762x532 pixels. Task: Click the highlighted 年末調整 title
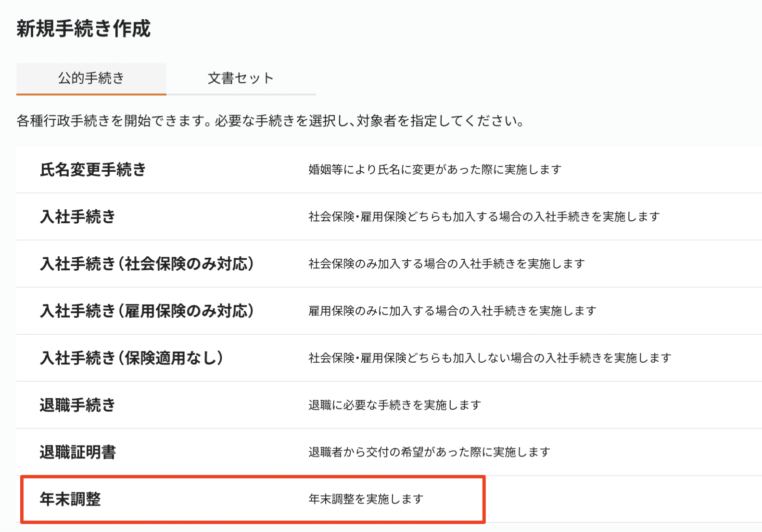tap(70, 500)
